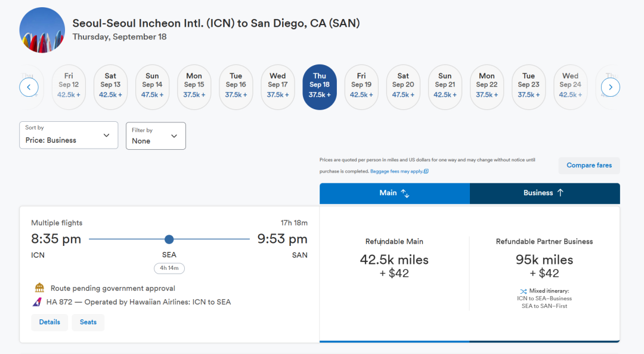644x354 pixels.
Task: Select the Business fare tab
Action: click(x=544, y=193)
